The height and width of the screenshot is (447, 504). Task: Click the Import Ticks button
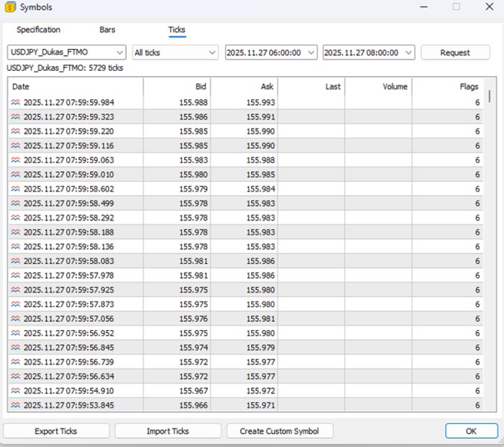coord(168,431)
